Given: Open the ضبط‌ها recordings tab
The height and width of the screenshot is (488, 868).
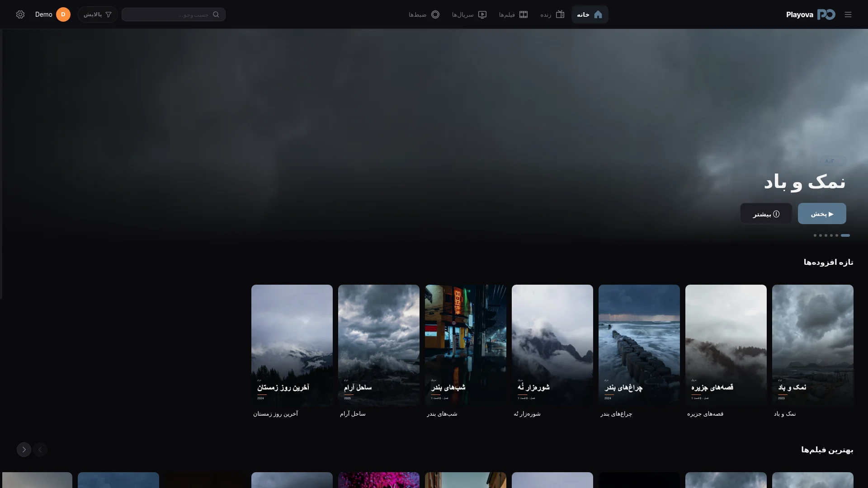Looking at the screenshot, I should click(424, 14).
